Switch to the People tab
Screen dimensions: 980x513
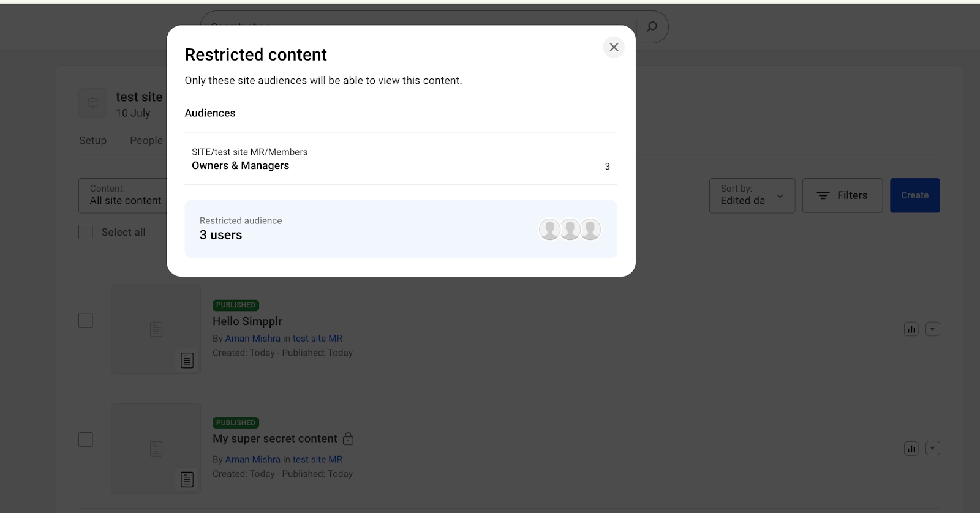pos(146,141)
